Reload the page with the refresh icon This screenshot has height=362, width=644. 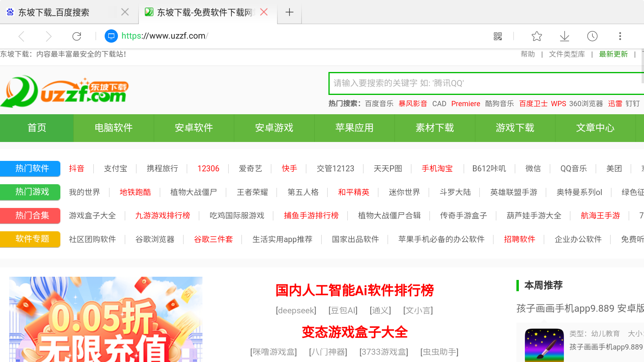click(76, 37)
